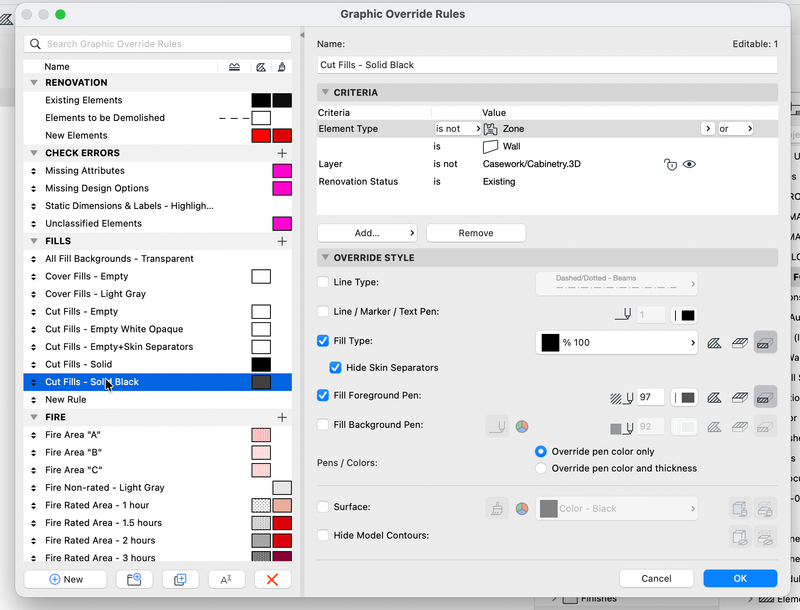Select drafting fill icon in Fill Type row
This screenshot has height=610, width=800.
714,343
